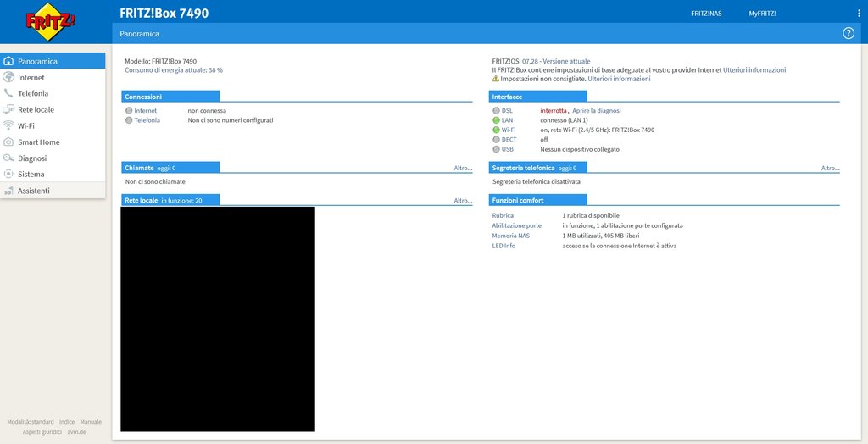Click the Telefonia link under Connessioni
The image size is (868, 444).
pos(147,120)
